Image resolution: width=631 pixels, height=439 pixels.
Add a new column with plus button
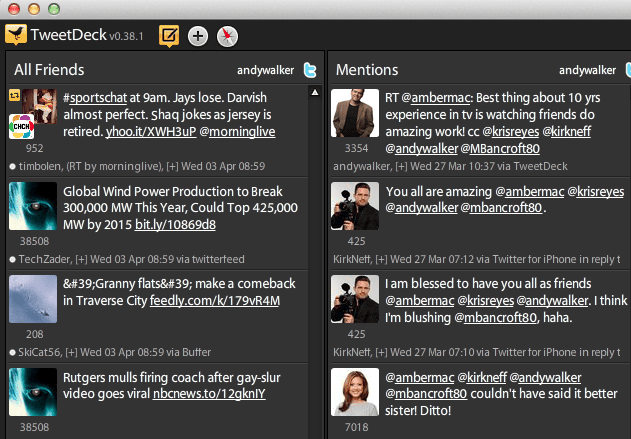coord(198,36)
